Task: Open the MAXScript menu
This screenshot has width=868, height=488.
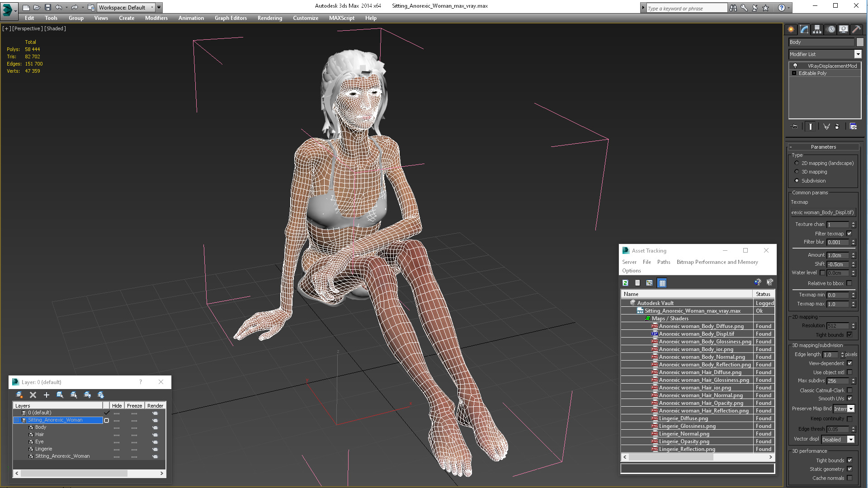Action: [x=341, y=18]
